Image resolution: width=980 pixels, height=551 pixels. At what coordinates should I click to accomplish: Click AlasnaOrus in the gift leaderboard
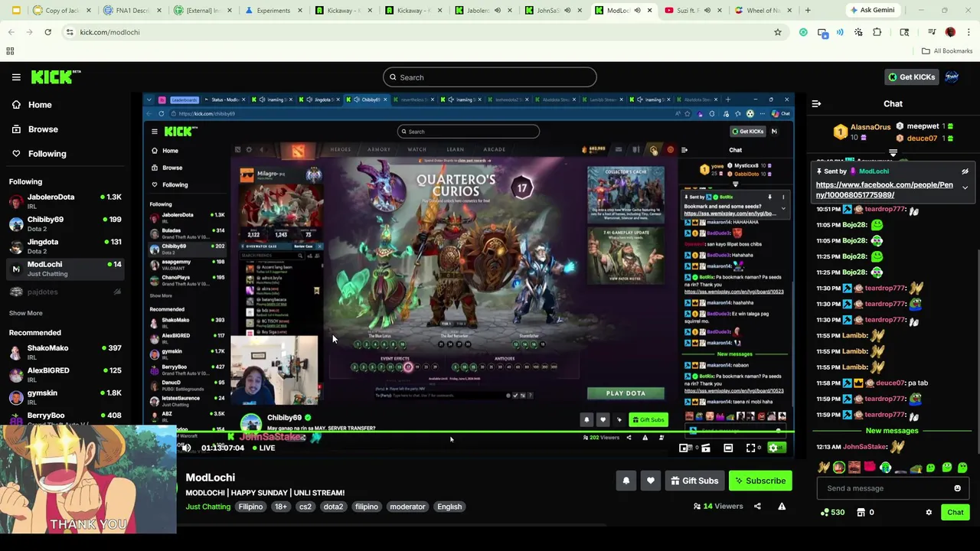click(870, 127)
